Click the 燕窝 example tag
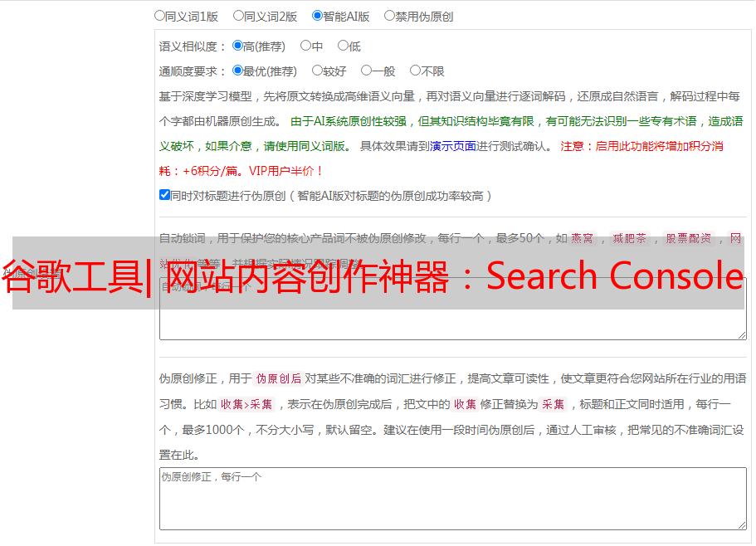This screenshot has height=546, width=756. point(582,238)
